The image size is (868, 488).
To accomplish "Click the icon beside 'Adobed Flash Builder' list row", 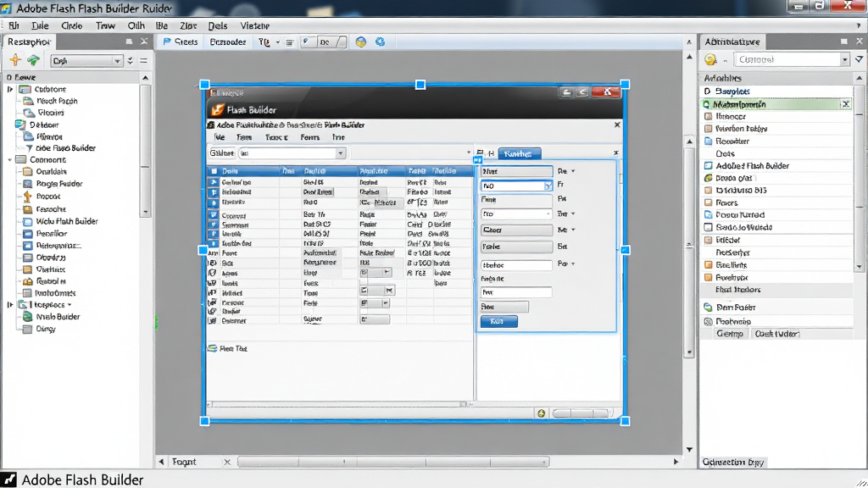I will (708, 165).
